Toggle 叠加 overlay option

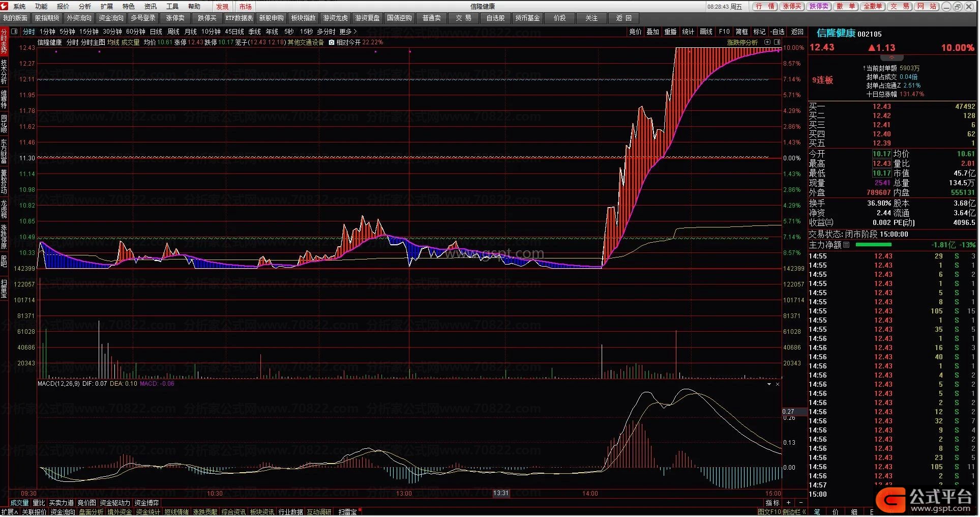653,32
